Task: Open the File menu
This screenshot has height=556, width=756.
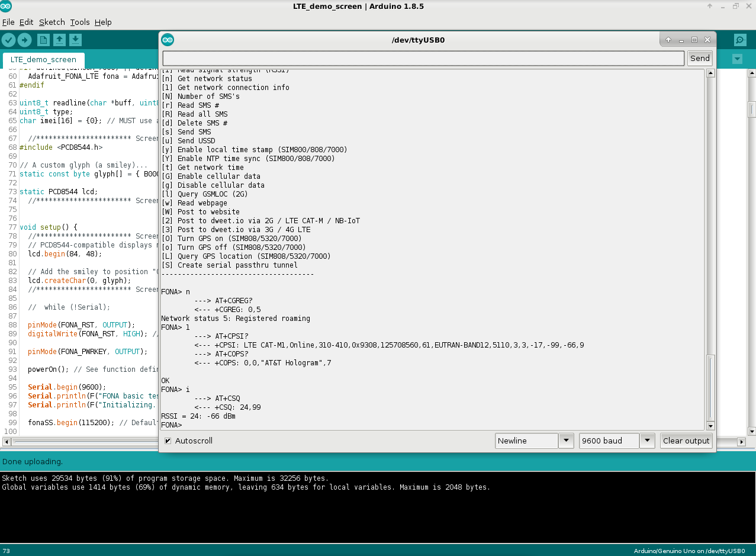Action: click(x=8, y=22)
